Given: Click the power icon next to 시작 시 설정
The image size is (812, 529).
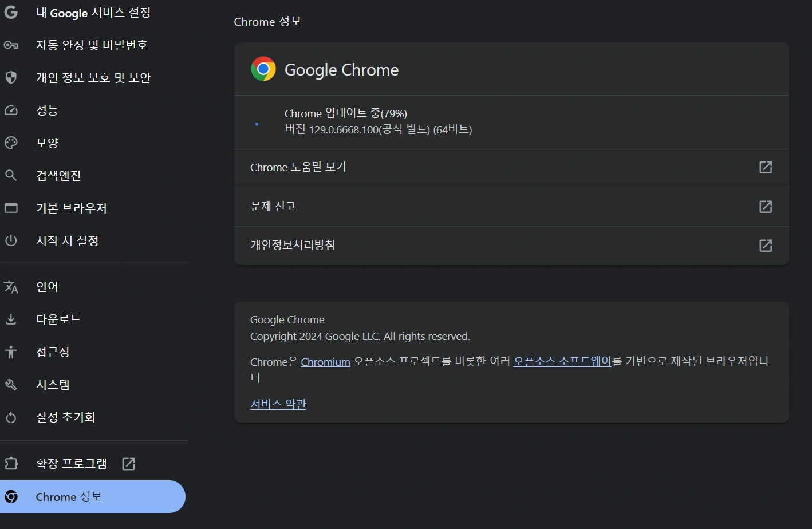Looking at the screenshot, I should point(11,240).
